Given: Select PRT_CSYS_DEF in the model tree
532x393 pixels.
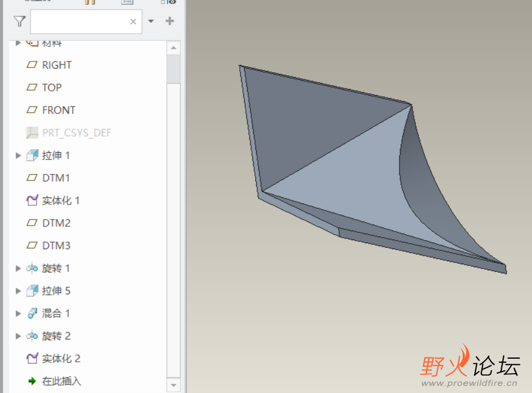Looking at the screenshot, I should tap(77, 133).
